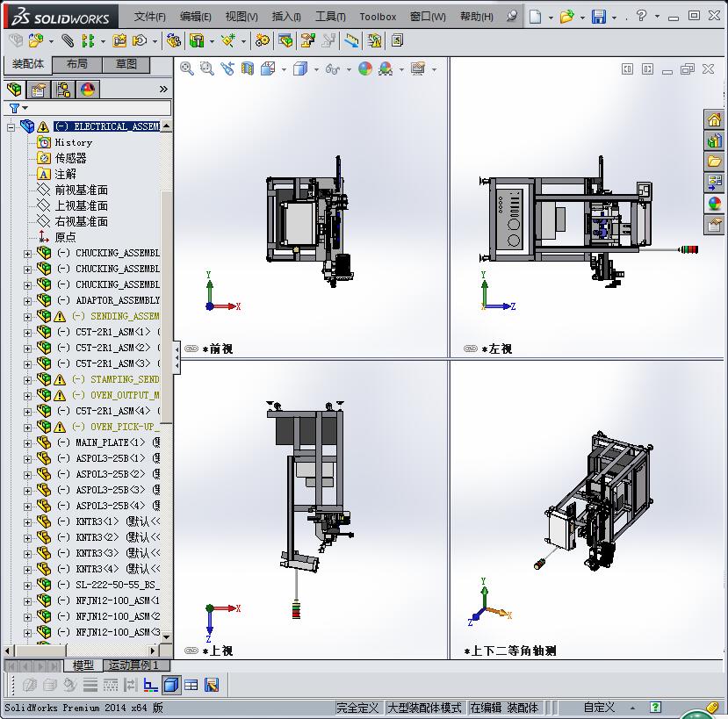Click the Exploded View icon
The image size is (728, 719).
[x=308, y=41]
